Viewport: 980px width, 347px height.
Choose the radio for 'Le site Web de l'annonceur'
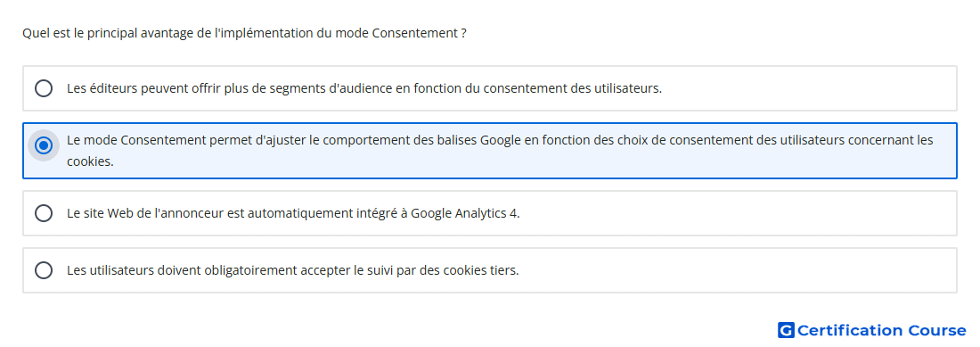tap(44, 213)
